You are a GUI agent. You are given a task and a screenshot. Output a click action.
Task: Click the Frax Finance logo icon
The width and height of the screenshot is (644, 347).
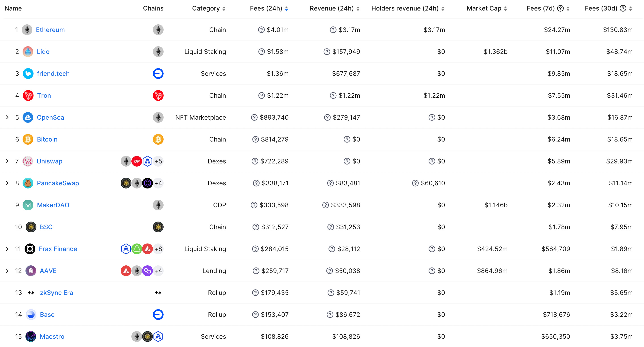pos(30,249)
